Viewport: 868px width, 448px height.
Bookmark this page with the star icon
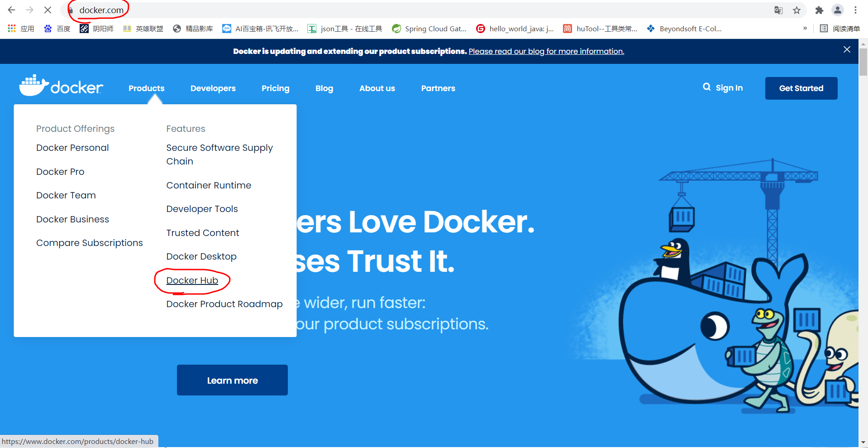coord(797,10)
